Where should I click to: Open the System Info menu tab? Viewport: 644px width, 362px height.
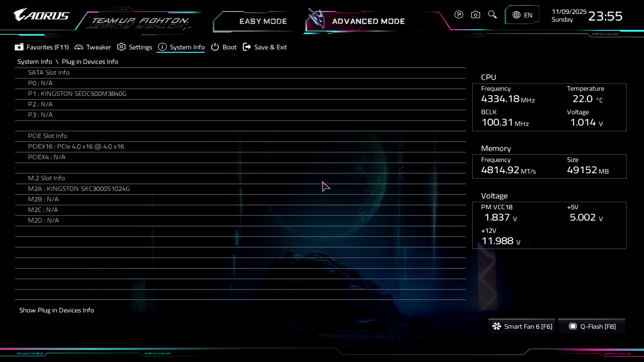[181, 47]
